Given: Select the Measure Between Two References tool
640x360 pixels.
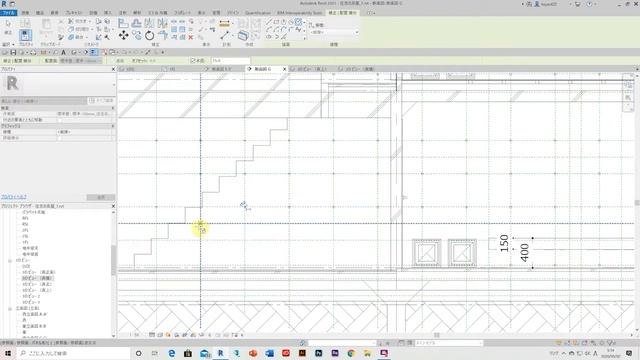Looking at the screenshot, I should [225, 36].
